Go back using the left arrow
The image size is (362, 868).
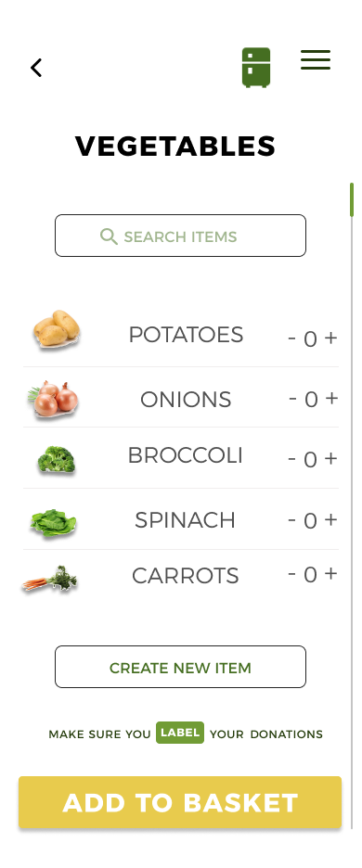(x=36, y=68)
